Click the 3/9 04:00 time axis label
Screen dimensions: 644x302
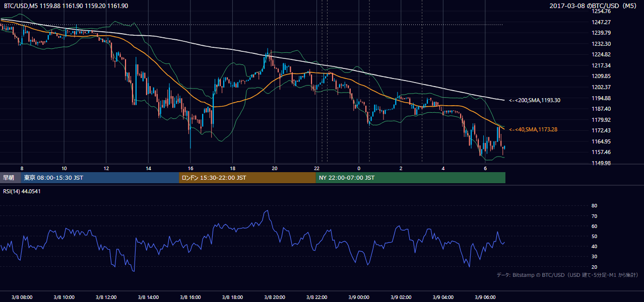tap(443, 297)
